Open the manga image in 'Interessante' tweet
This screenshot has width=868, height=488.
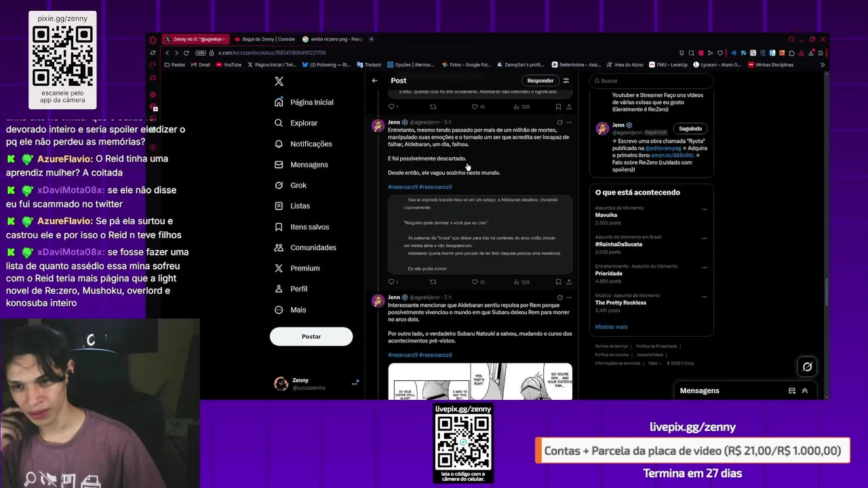[x=480, y=382]
